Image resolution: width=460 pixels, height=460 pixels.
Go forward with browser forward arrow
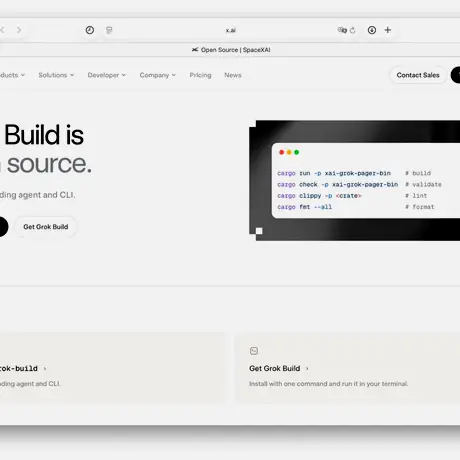pos(19,30)
